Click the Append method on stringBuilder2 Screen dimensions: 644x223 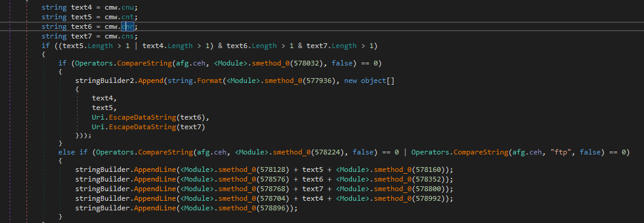click(151, 81)
